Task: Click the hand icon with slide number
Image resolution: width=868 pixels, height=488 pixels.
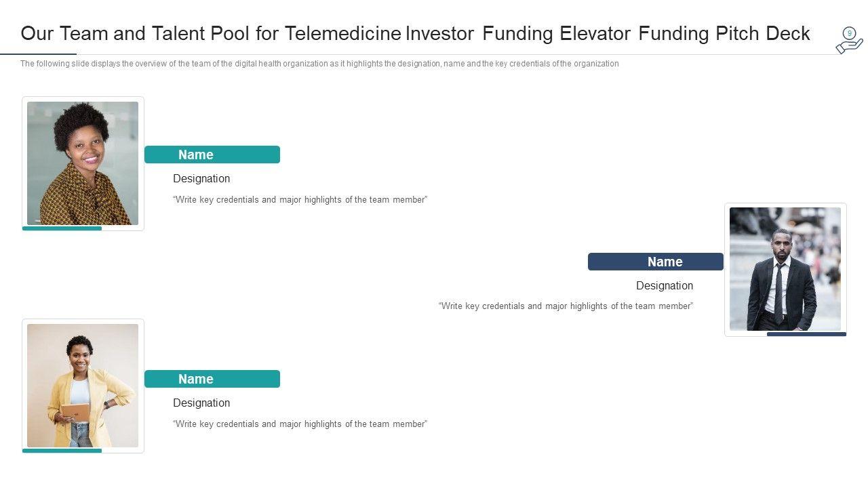Action: tap(849, 41)
